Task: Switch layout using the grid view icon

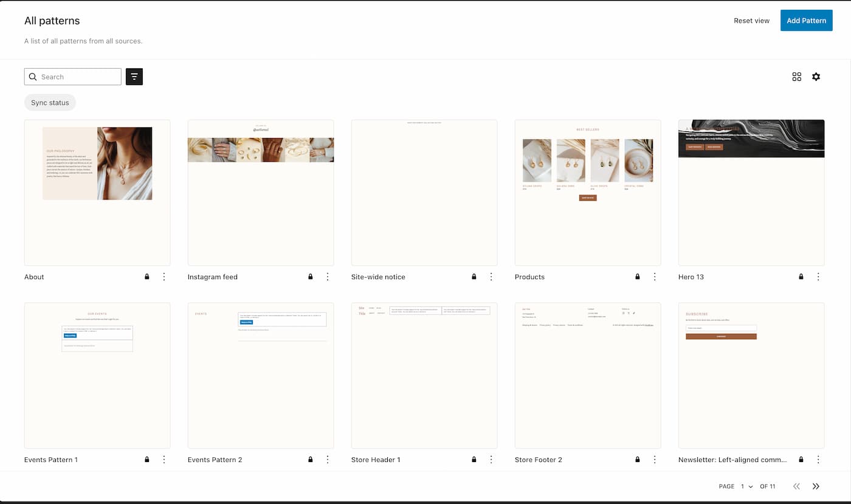Action: 796,77
